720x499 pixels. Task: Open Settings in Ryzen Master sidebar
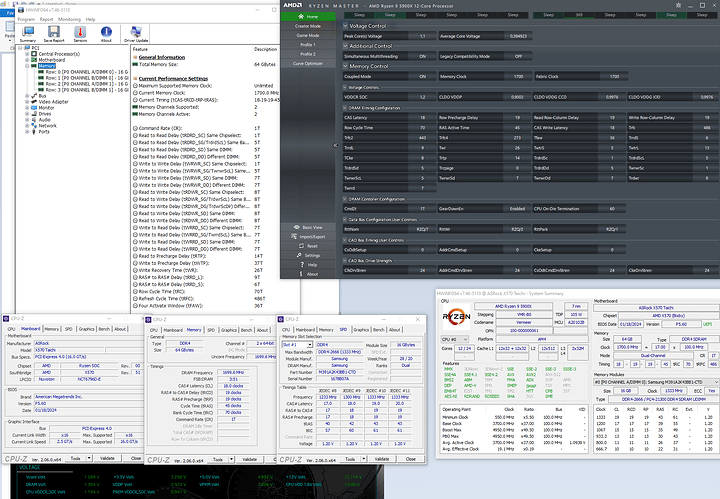pyautogui.click(x=308, y=255)
